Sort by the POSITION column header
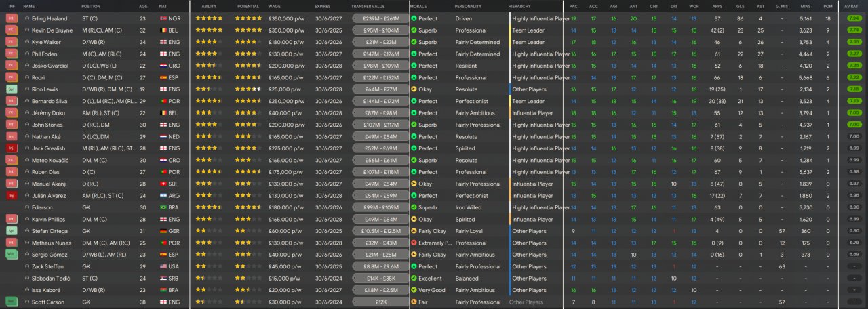The width and height of the screenshot is (868, 309). (x=91, y=6)
